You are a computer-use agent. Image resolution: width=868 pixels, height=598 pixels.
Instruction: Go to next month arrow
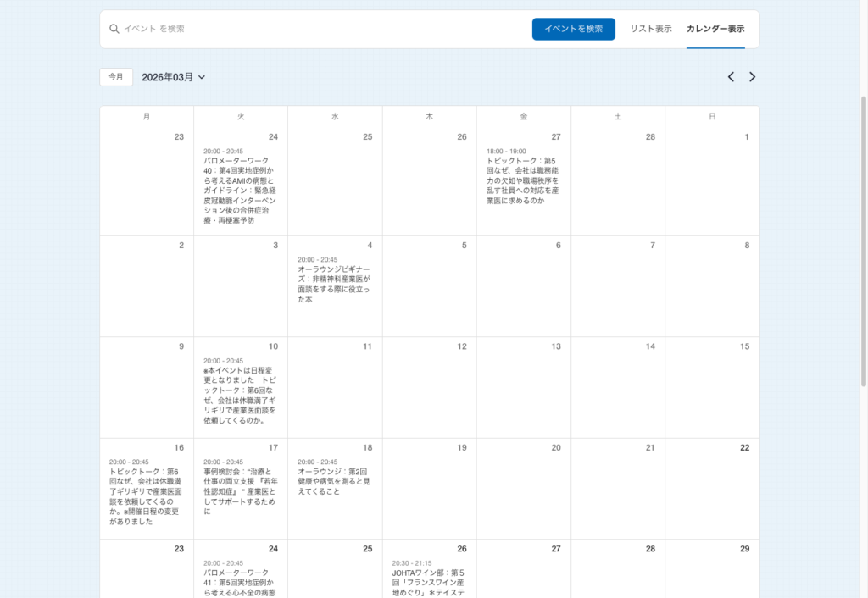point(752,77)
